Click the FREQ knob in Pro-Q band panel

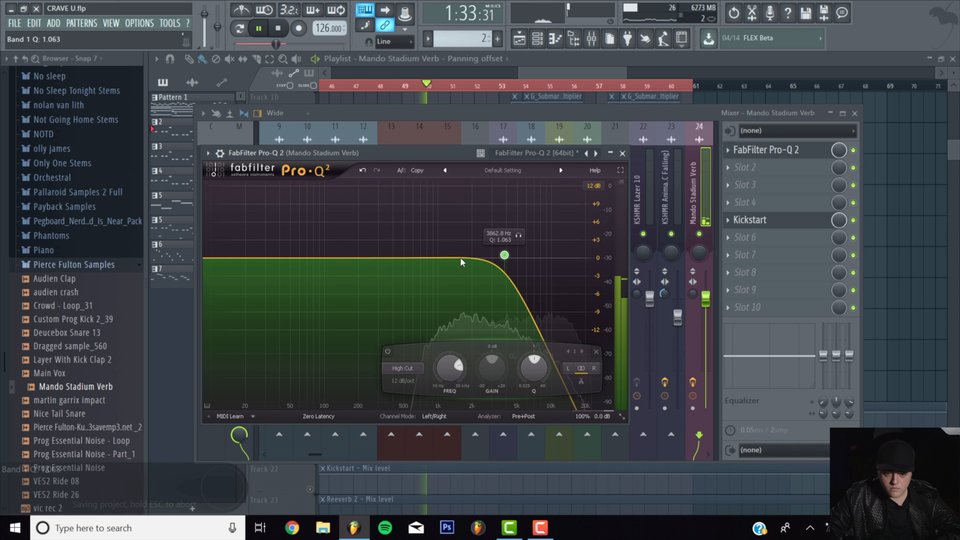click(x=450, y=367)
